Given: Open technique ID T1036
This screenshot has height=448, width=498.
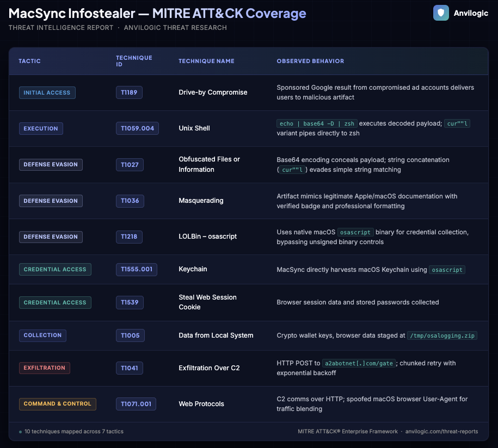Looking at the screenshot, I should pos(130,201).
